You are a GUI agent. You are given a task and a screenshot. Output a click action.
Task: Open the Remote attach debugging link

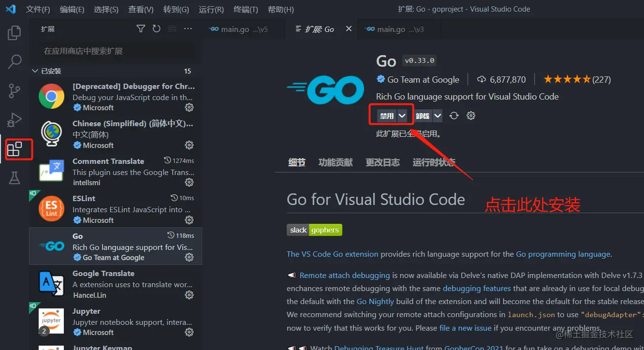(345, 275)
